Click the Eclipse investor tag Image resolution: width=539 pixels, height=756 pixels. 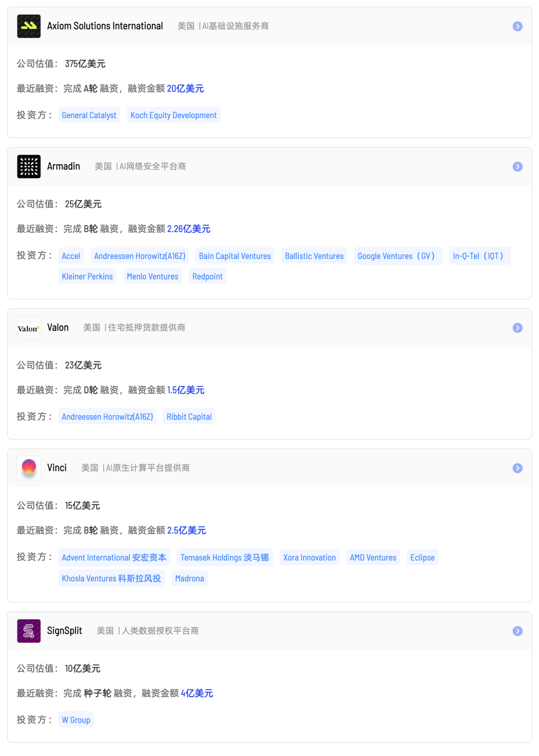(423, 557)
